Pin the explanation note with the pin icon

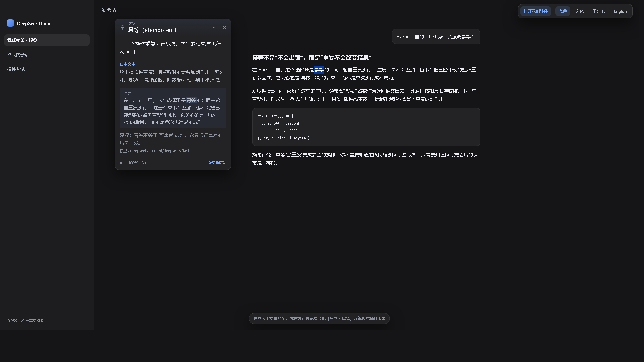tap(122, 27)
